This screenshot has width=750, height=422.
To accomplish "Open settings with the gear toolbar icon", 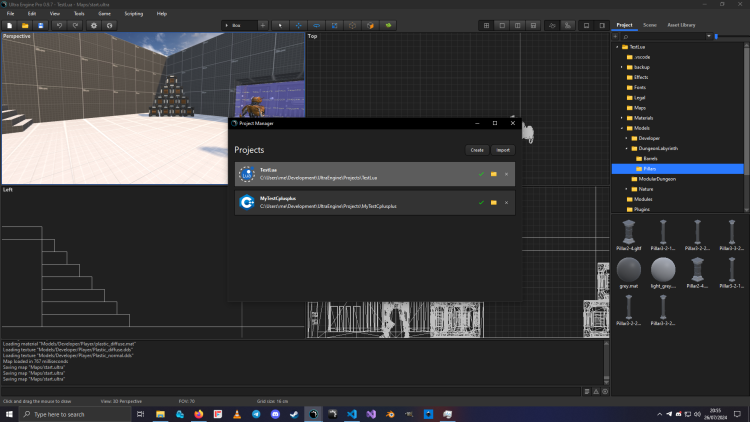I will point(94,25).
